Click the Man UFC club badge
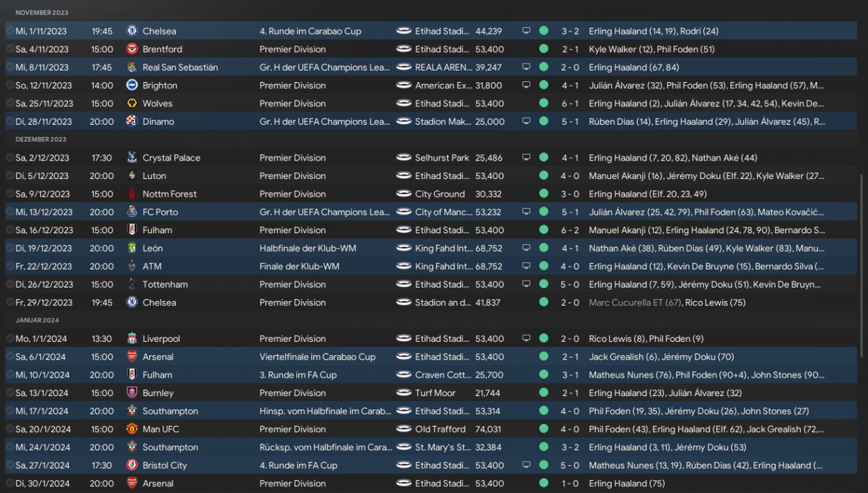 (132, 429)
